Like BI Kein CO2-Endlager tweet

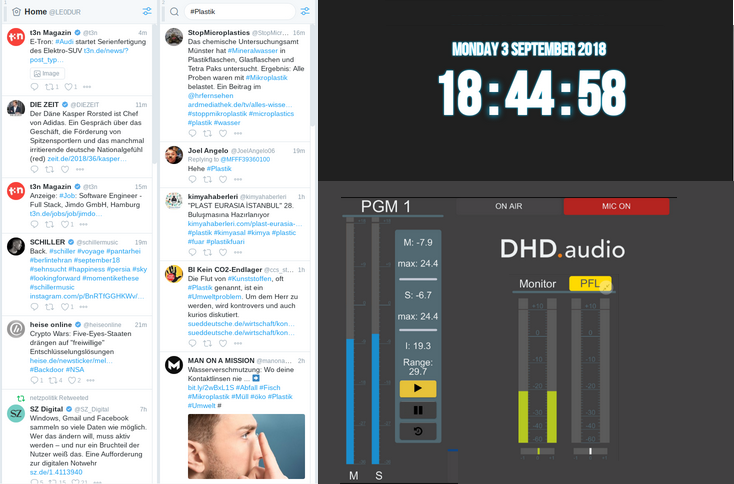[223, 343]
